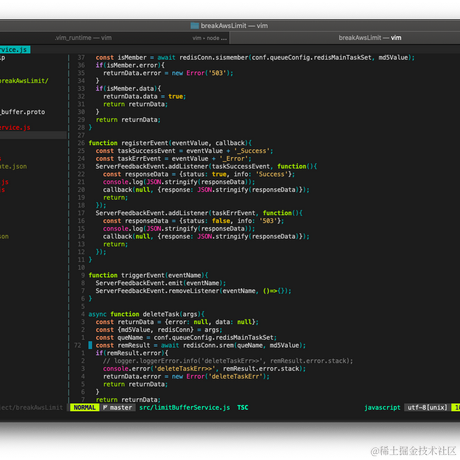
Task: Click the branch icon beside master
Action: (105, 407)
